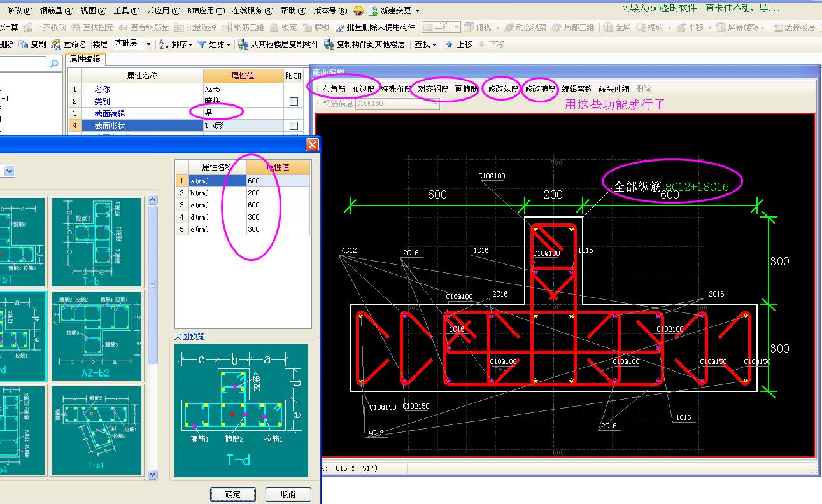Click the search magnifier icon in left panel
This screenshot has width=822, height=504.
[54, 63]
